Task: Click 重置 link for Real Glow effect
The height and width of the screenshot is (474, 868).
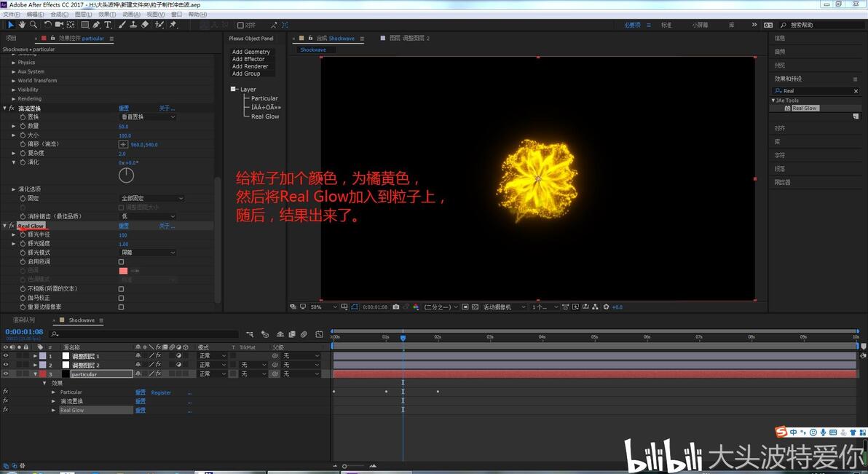Action: click(x=124, y=226)
